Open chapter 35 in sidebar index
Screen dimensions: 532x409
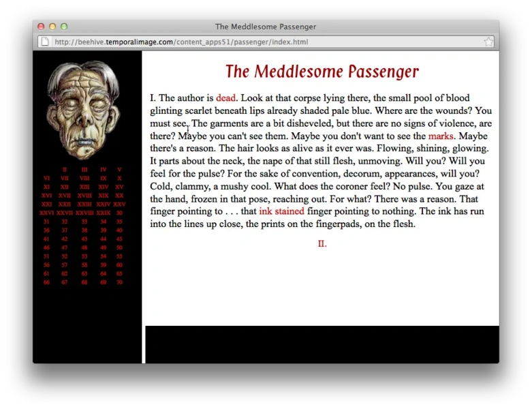point(119,222)
